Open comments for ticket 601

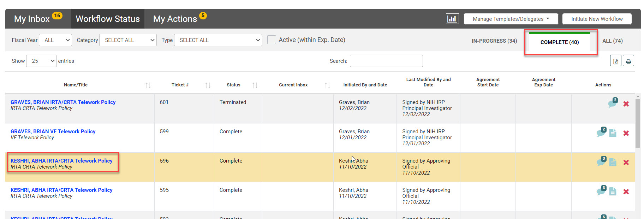[613, 103]
